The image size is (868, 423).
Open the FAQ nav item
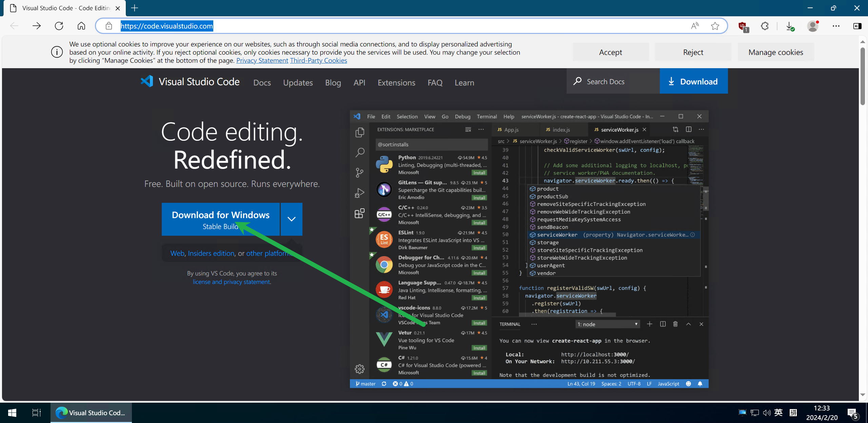coord(435,82)
